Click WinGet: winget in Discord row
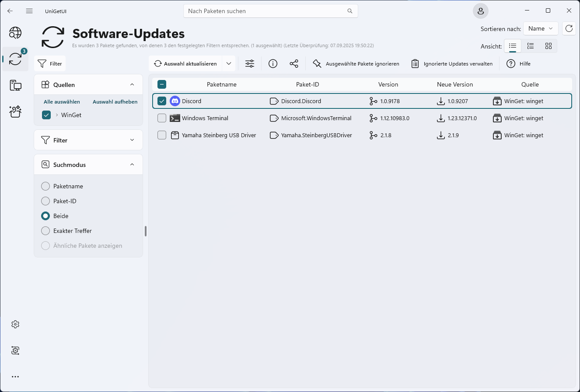 pyautogui.click(x=524, y=101)
